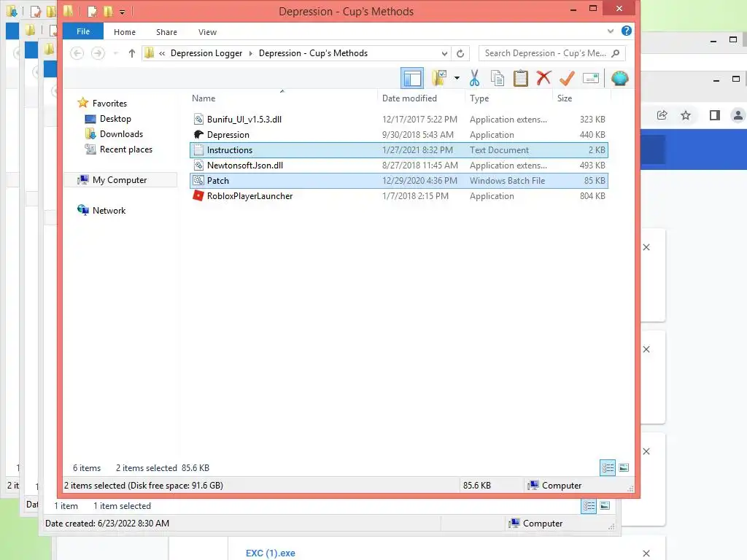Click the orange checkmark properties icon
This screenshot has width=747, height=560.
567,78
